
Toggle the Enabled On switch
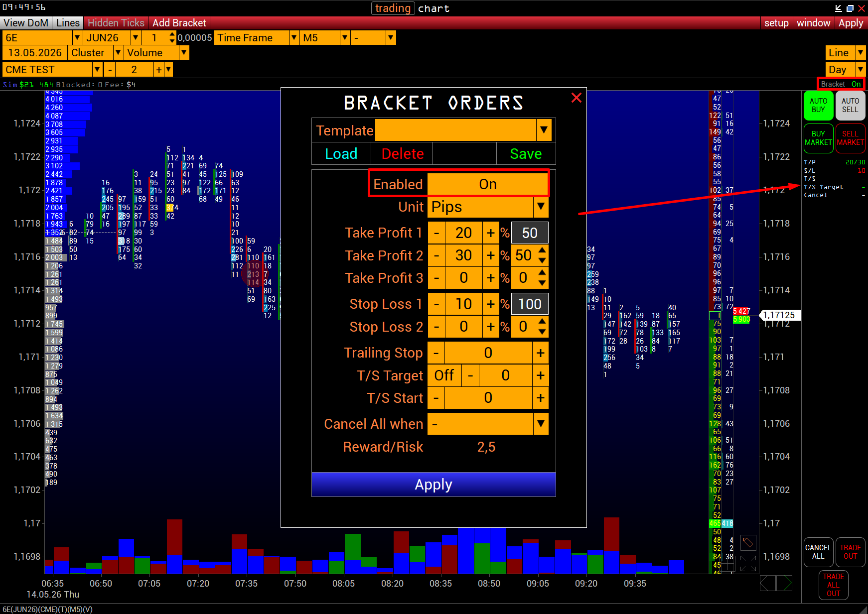[488, 184]
